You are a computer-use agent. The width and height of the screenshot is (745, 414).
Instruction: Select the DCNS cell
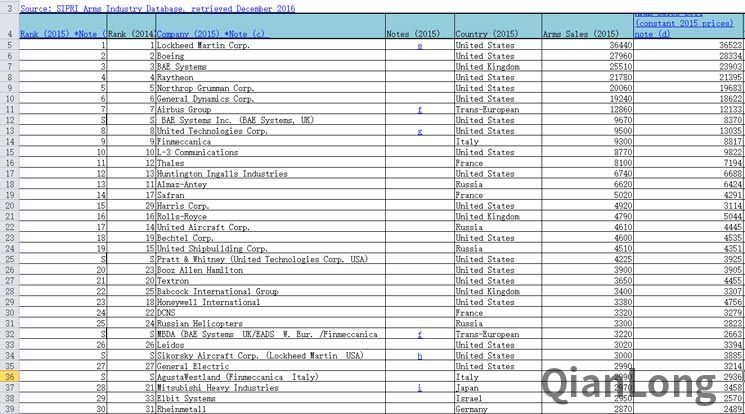(270, 313)
